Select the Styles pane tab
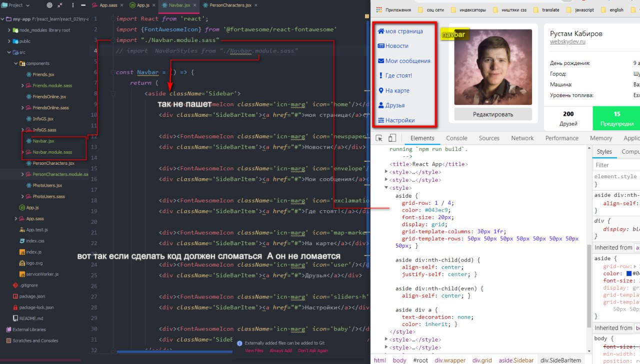 (x=604, y=152)
